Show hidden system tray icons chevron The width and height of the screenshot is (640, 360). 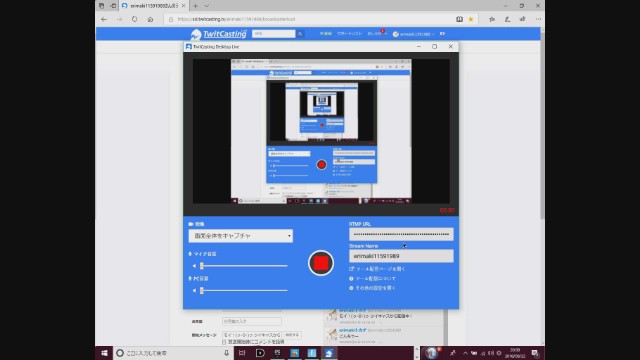pyautogui.click(x=465, y=353)
